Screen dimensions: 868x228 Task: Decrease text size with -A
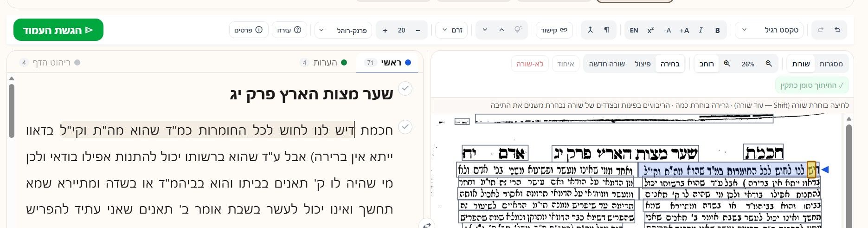coord(667,30)
